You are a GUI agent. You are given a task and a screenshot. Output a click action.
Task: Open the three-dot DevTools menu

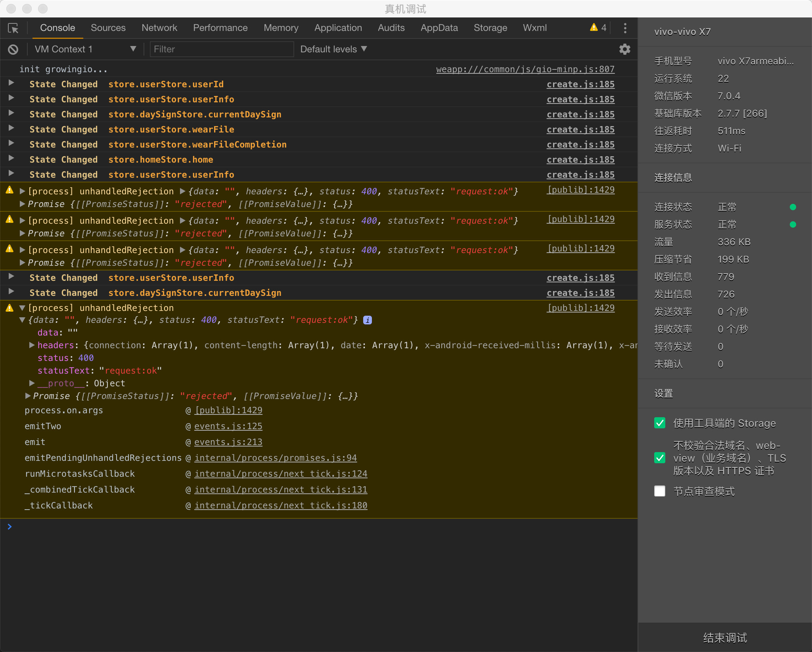[x=625, y=28]
